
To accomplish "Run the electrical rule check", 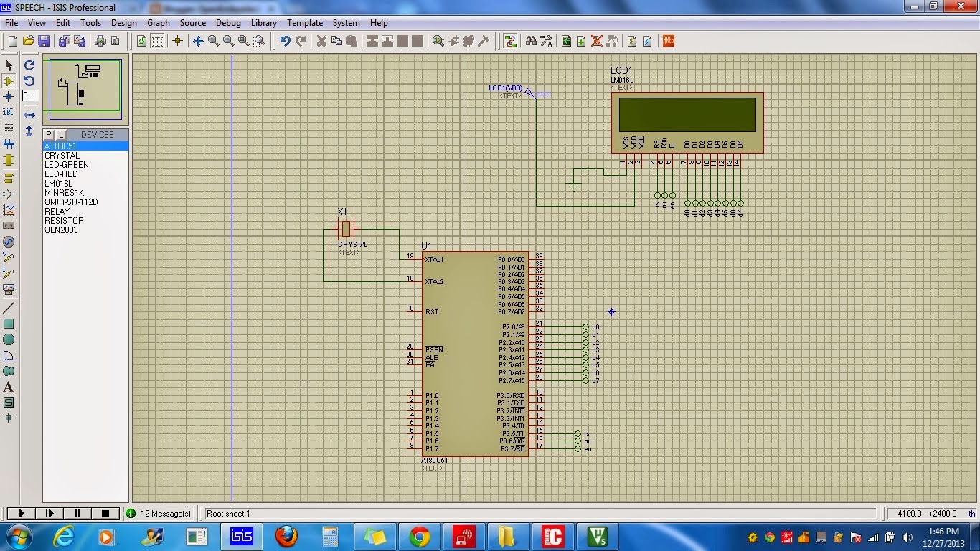I will coord(648,41).
